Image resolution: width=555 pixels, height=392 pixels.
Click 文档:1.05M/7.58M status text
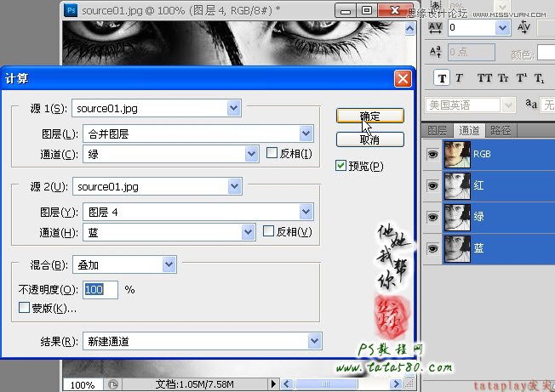[x=195, y=383]
